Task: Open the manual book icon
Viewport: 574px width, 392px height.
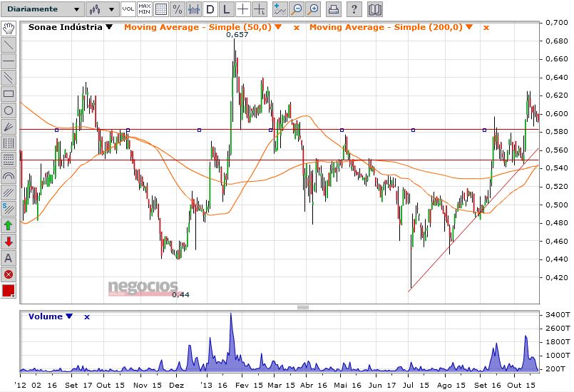Action: pyautogui.click(x=374, y=9)
